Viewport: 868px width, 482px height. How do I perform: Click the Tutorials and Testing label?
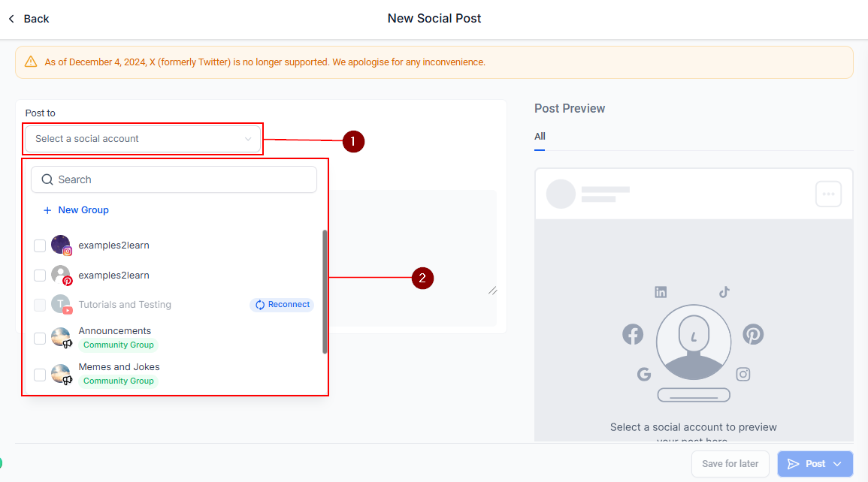(125, 305)
